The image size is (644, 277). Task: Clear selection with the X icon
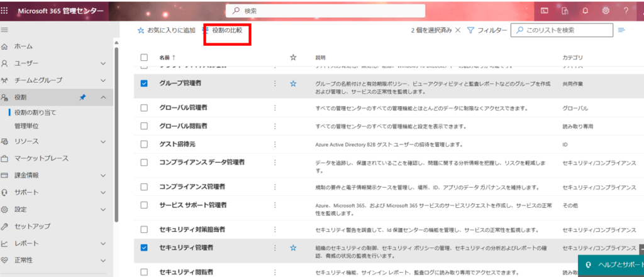pos(458,30)
